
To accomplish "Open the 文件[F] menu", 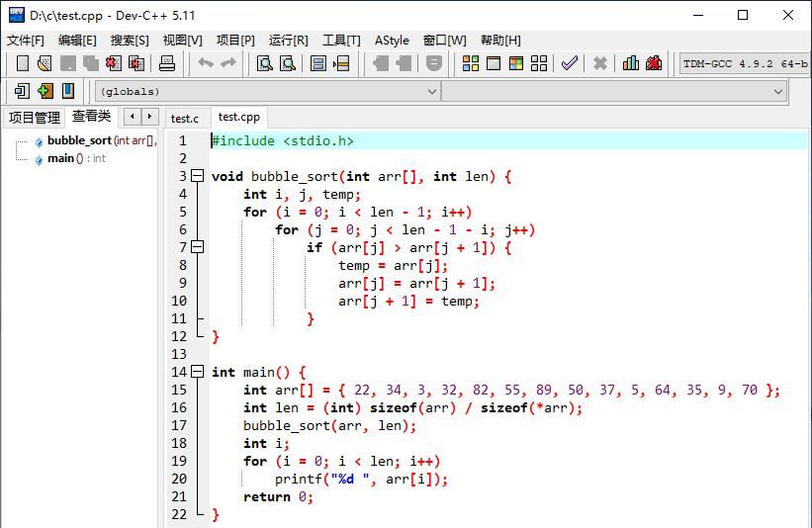I will 26,41.
